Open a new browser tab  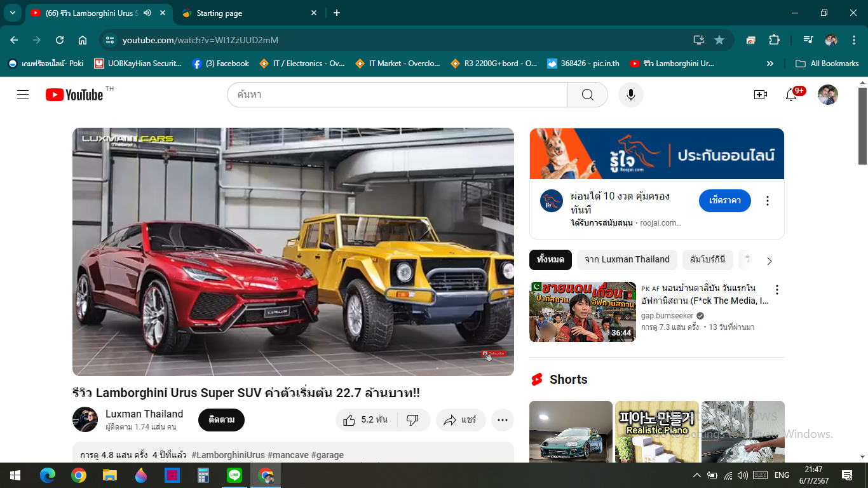(337, 13)
